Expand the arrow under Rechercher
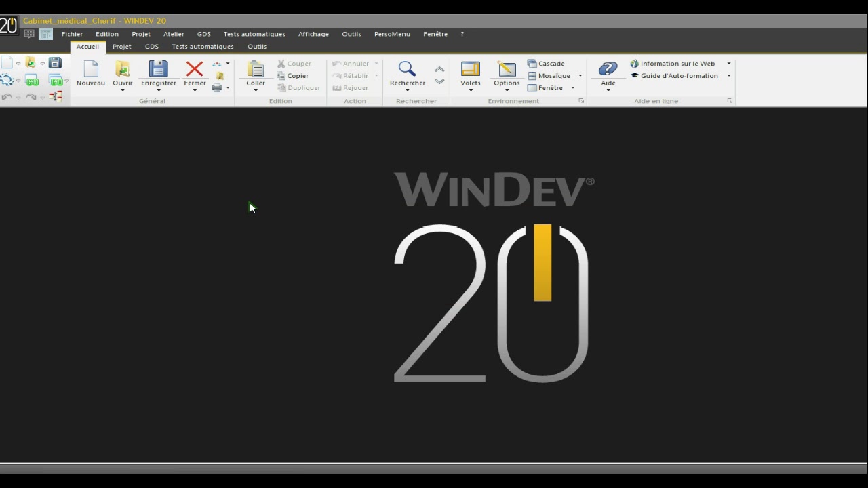This screenshot has height=488, width=868. [408, 90]
